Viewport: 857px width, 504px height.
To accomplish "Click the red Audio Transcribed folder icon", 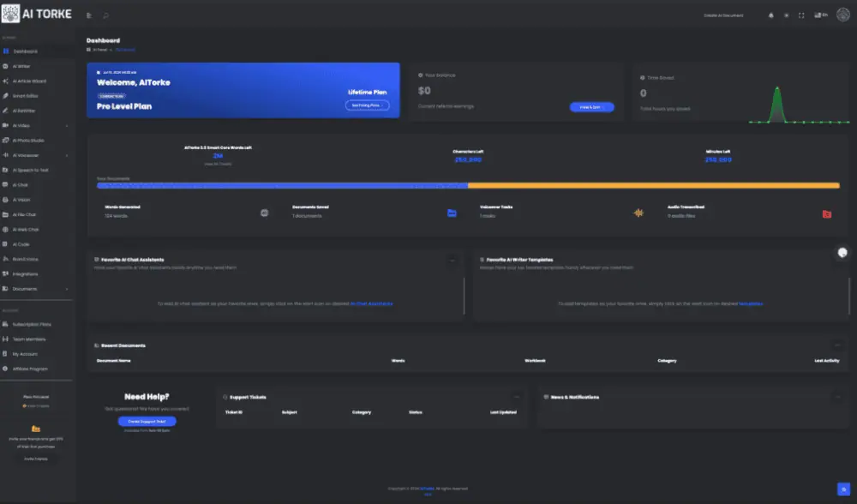I will pyautogui.click(x=826, y=213).
